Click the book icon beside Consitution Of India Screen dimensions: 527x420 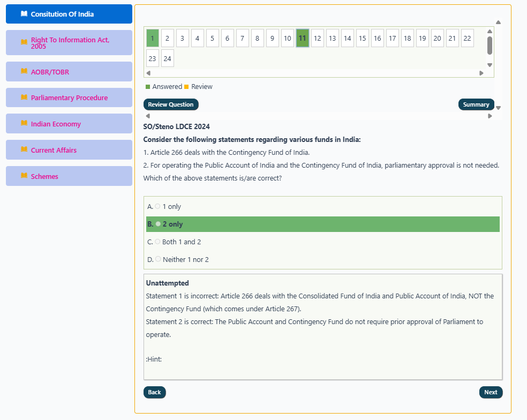24,14
